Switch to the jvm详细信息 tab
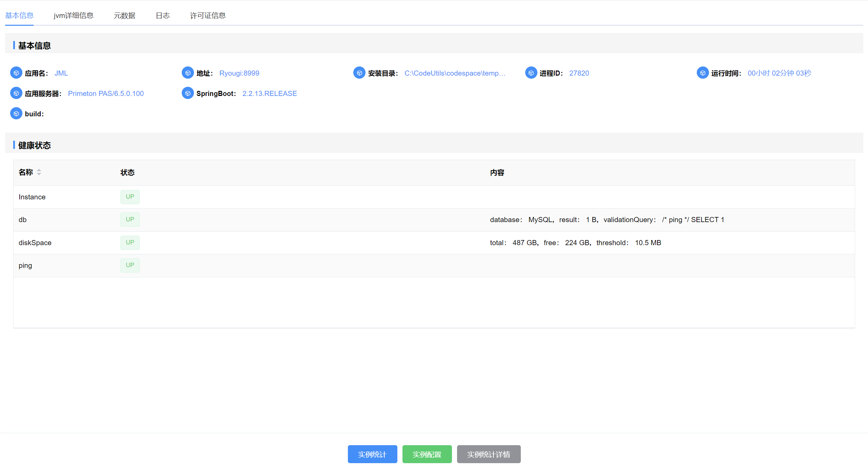Image resolution: width=868 pixels, height=474 pixels. [x=74, y=16]
